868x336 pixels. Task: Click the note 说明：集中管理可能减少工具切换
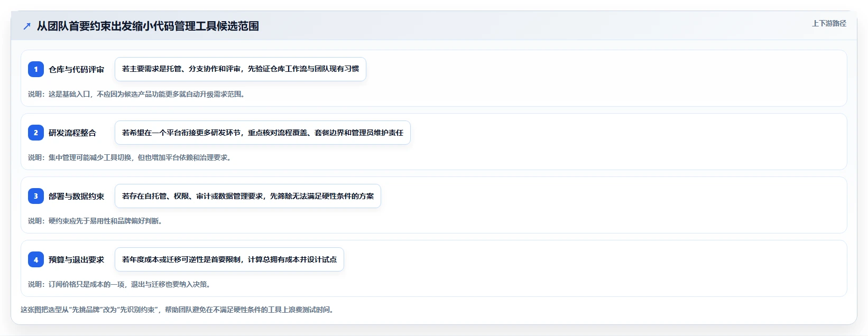pyautogui.click(x=130, y=157)
